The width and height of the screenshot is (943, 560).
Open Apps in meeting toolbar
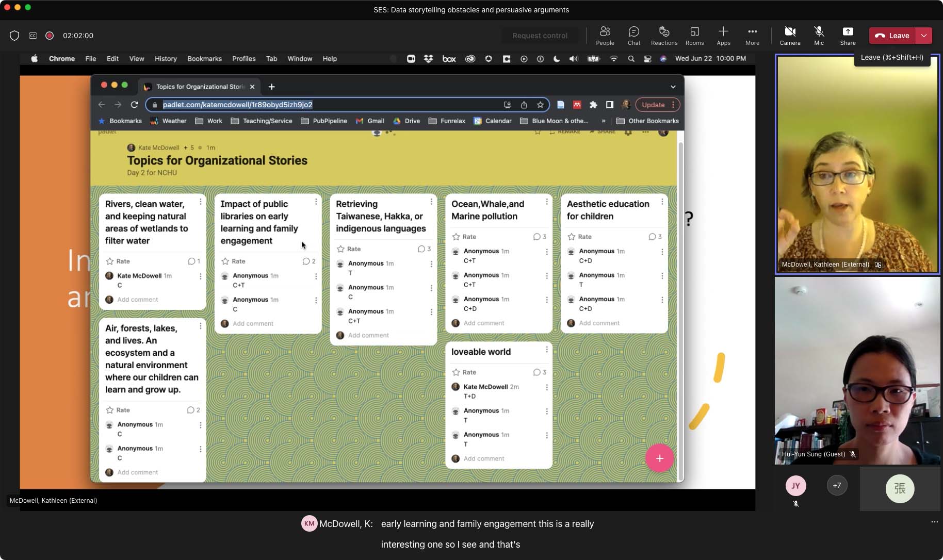[x=723, y=36]
